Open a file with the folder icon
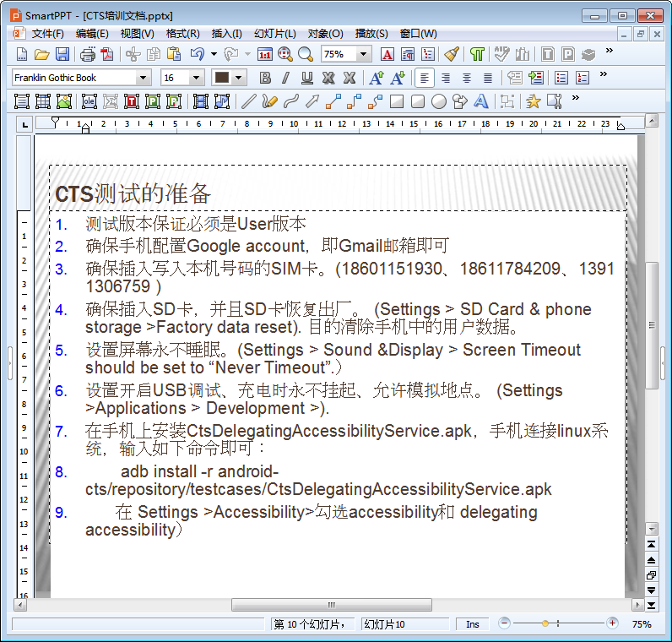 42,54
